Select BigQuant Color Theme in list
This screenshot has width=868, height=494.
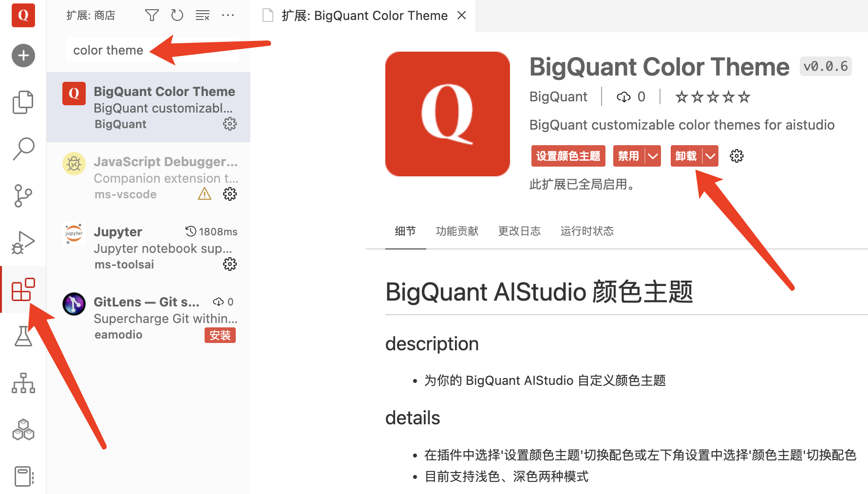pyautogui.click(x=149, y=107)
